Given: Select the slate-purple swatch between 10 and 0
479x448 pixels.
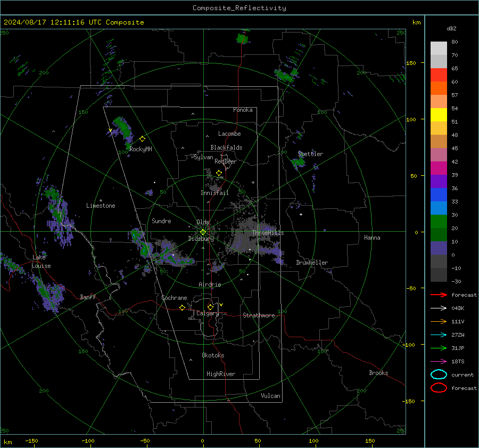Looking at the screenshot, I should (x=439, y=248).
